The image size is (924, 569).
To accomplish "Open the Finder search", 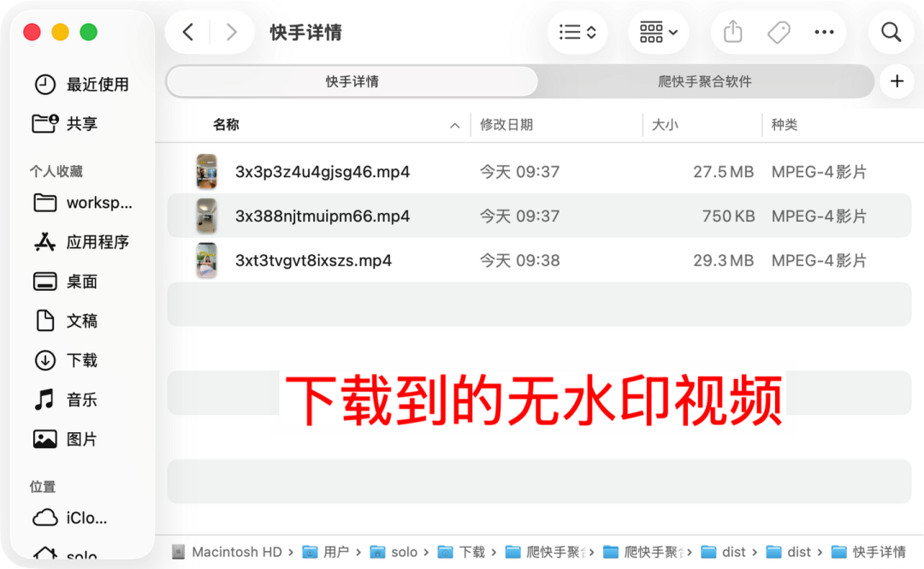I will 891,32.
